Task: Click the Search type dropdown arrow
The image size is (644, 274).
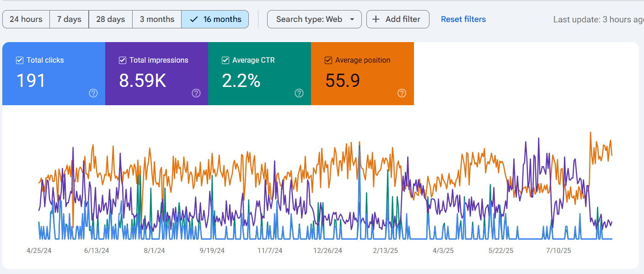Action: click(x=352, y=19)
